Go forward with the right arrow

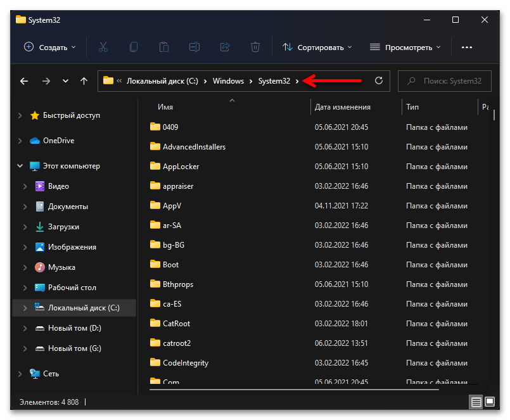point(46,81)
